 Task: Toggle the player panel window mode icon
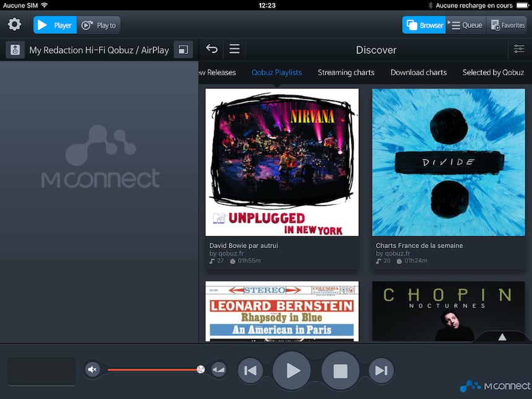(x=183, y=50)
